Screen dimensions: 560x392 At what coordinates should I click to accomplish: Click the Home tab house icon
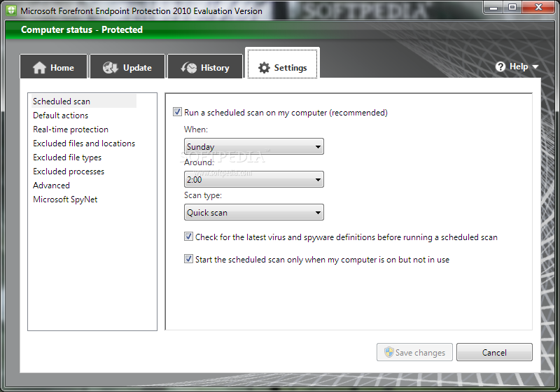click(39, 67)
